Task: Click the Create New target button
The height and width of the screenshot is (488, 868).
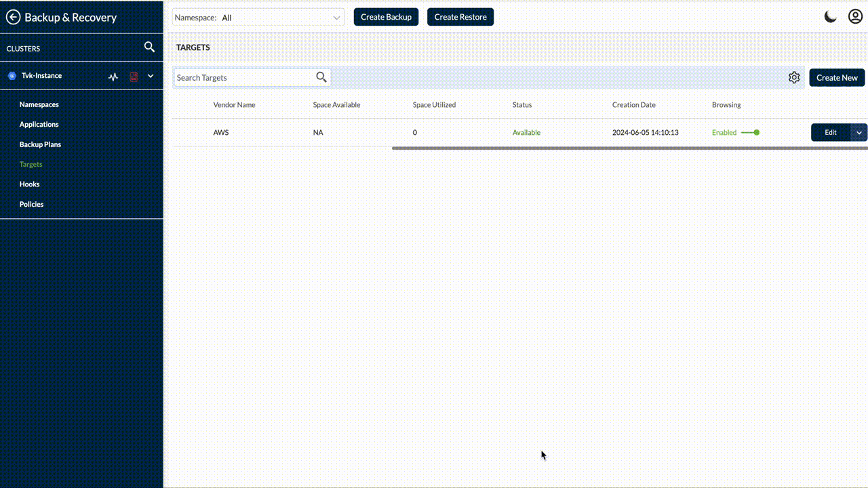Action: click(x=837, y=77)
